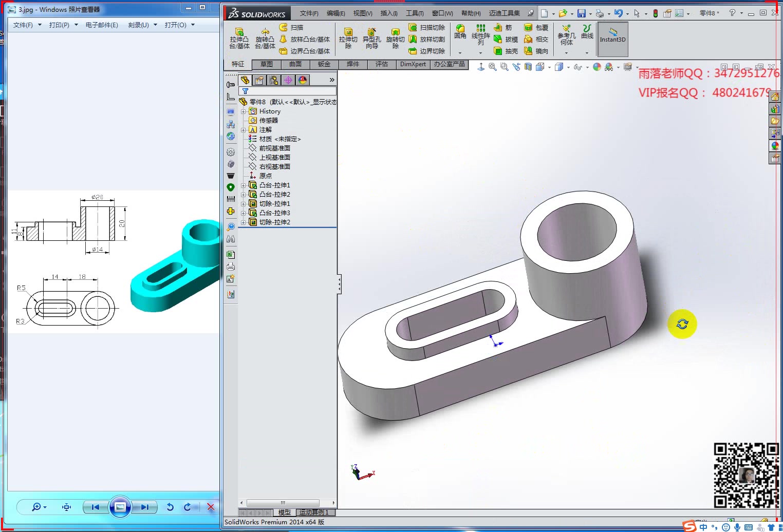
Task: Click the red delete button in photo viewer
Action: click(210, 507)
